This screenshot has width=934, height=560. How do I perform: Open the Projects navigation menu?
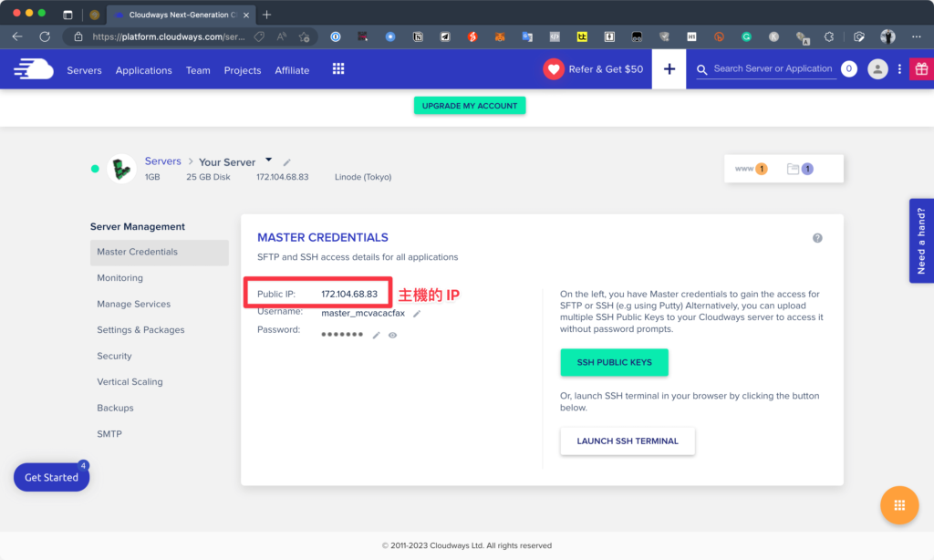[x=243, y=69]
